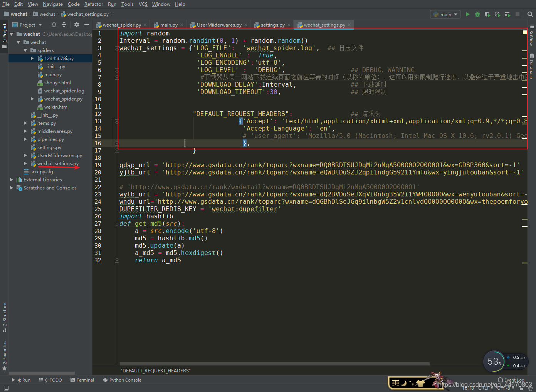Toggle the 7: Structure tool window

click(x=5, y=317)
